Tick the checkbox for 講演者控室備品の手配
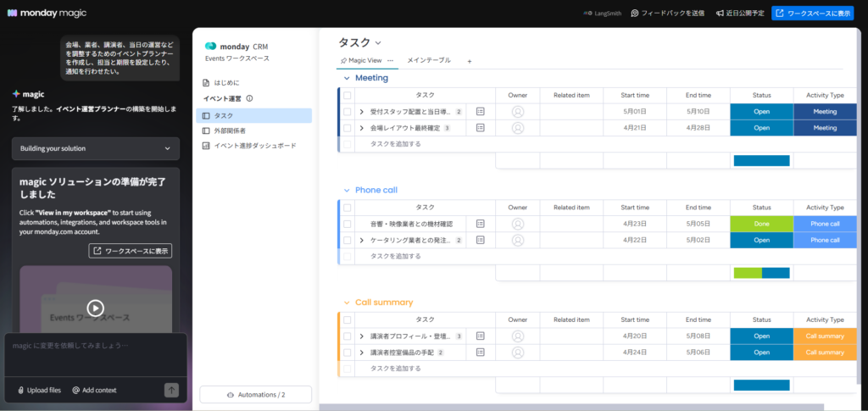The width and height of the screenshot is (868, 411). click(347, 353)
